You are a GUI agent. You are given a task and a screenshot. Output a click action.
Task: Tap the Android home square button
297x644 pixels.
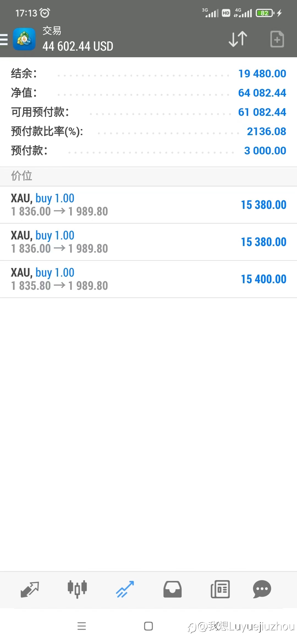click(148, 626)
